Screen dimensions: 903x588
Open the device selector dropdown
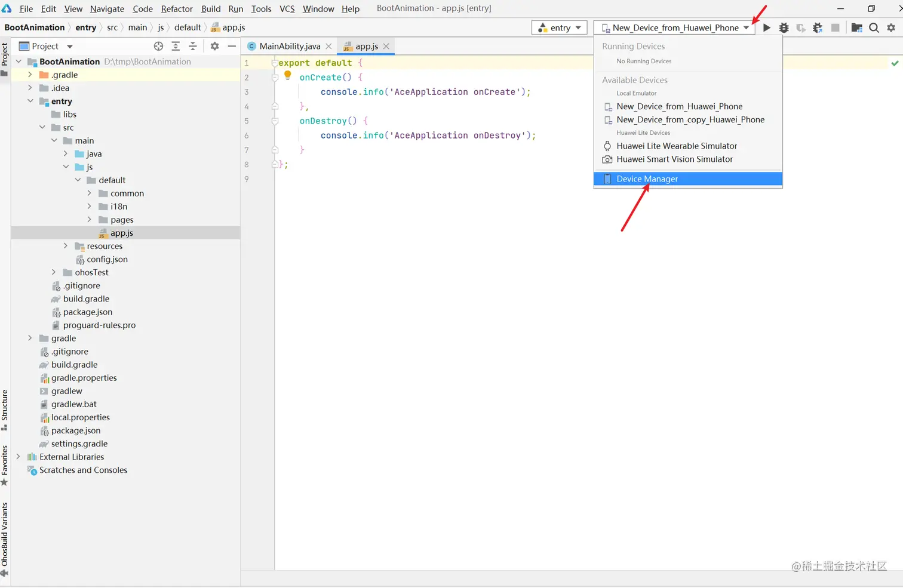tap(675, 27)
